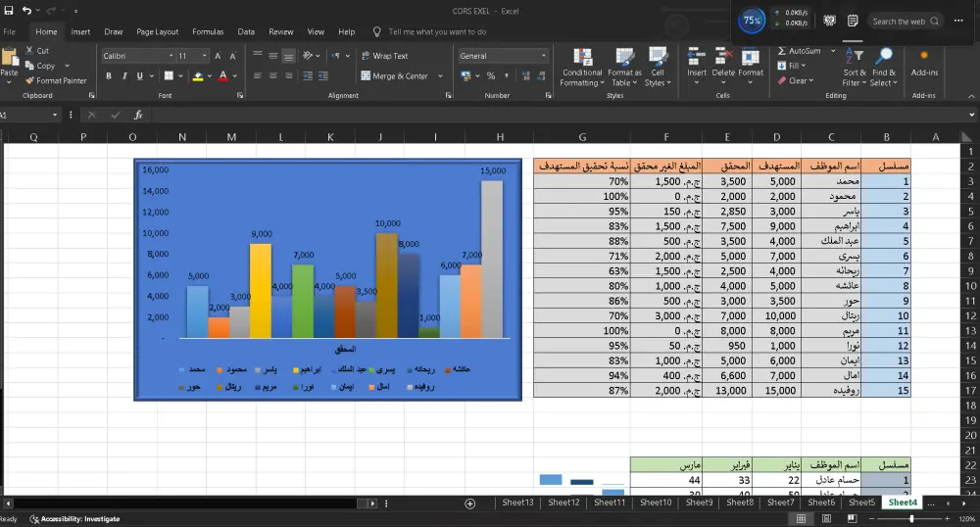Apply the red Font Color icon

223,76
